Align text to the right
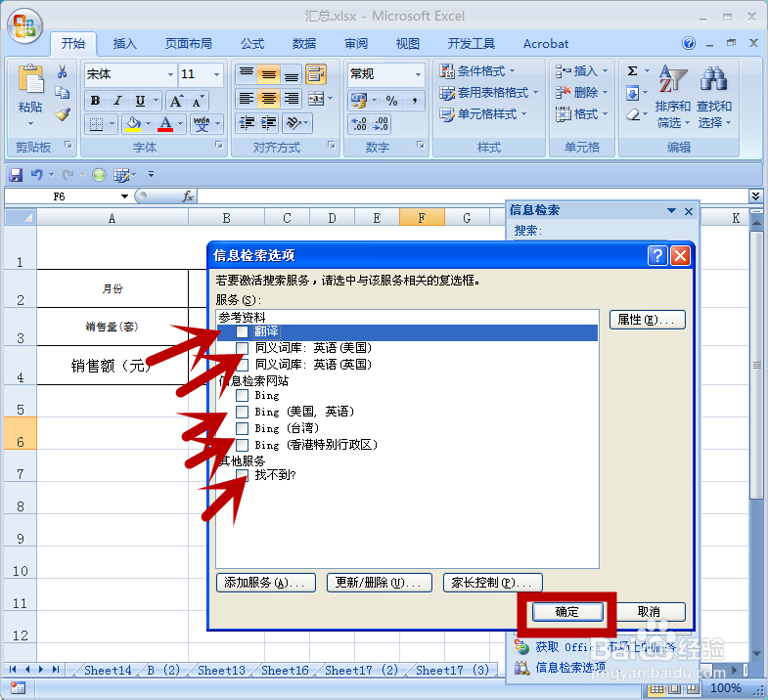This screenshot has height=700, width=768. coord(291,100)
